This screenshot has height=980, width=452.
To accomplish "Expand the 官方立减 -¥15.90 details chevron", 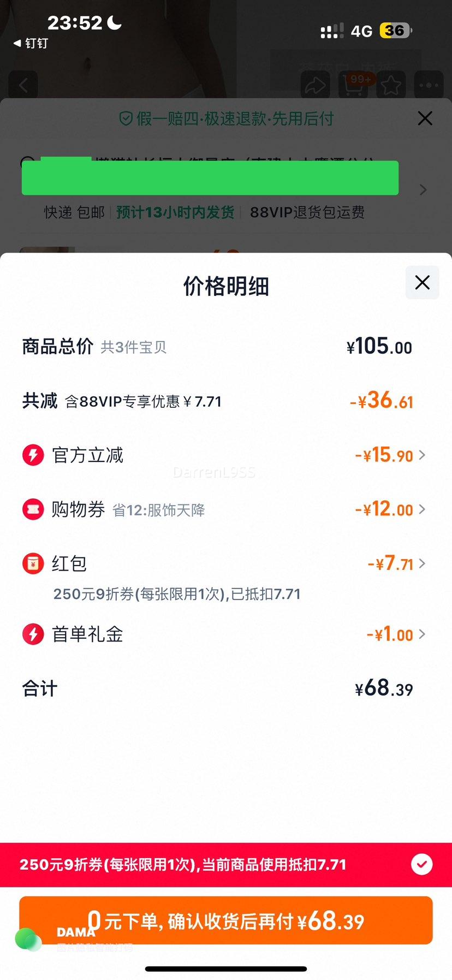I will pos(422,455).
